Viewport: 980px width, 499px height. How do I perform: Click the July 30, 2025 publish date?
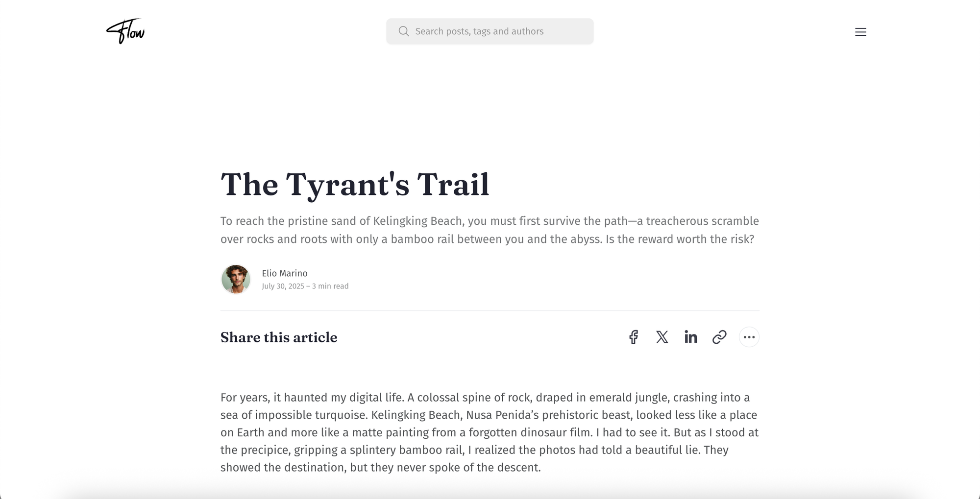point(283,286)
